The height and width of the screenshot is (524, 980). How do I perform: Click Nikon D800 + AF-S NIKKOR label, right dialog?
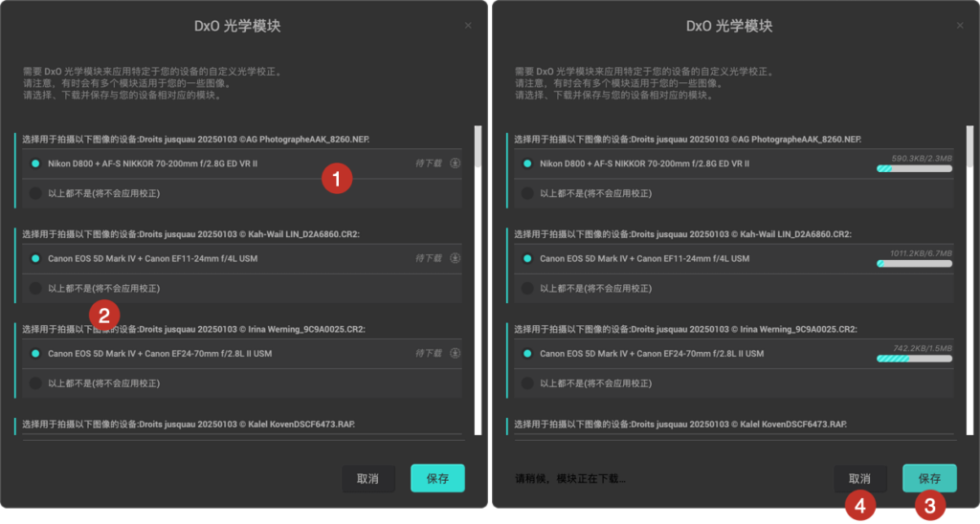point(644,164)
